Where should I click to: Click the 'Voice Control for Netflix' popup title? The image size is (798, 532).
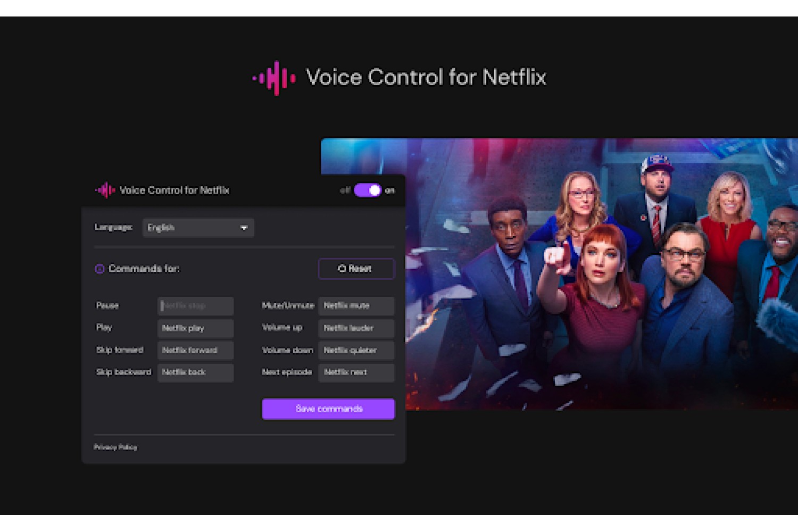pos(174,190)
